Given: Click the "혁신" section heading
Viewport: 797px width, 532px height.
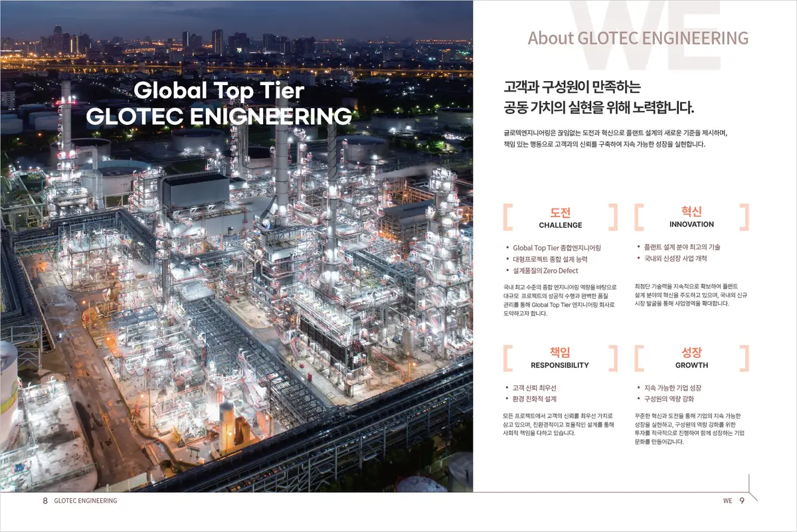Looking at the screenshot, I should [x=691, y=211].
